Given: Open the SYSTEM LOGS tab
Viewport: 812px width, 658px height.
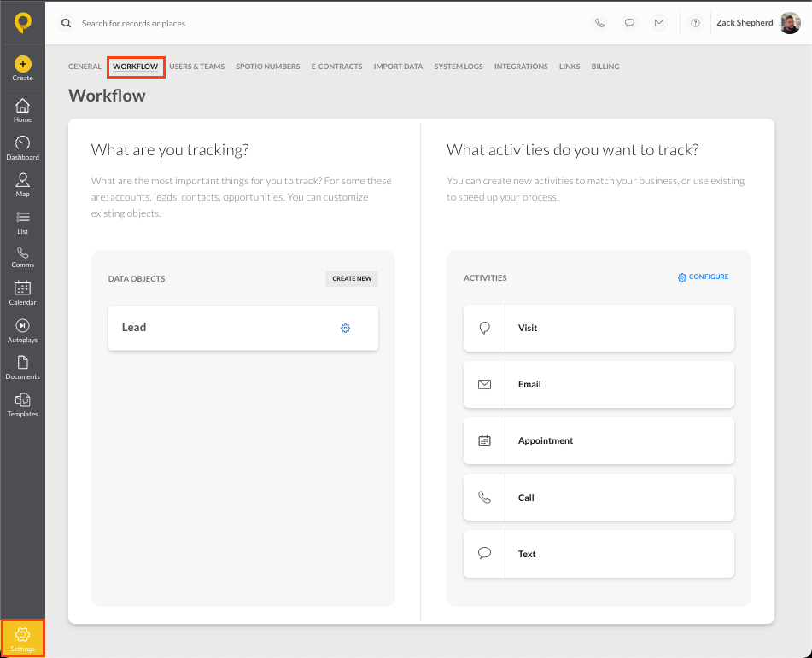Looking at the screenshot, I should tap(459, 67).
